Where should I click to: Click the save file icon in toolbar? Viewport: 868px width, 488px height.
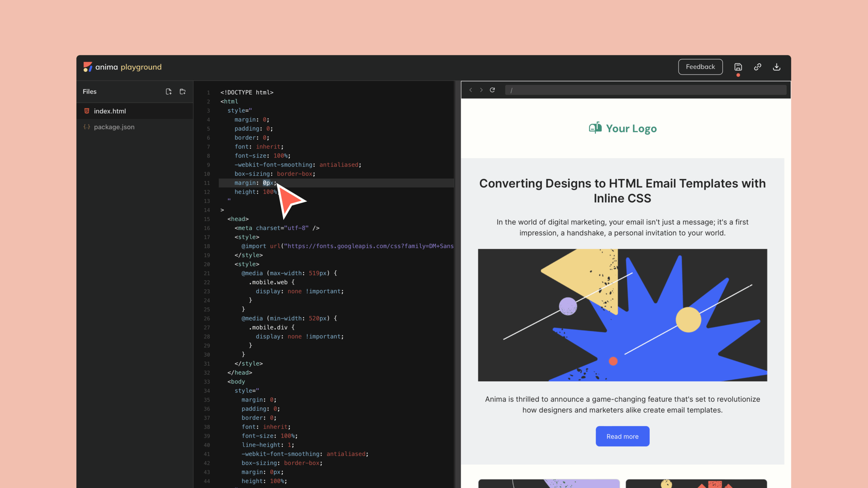pos(738,66)
